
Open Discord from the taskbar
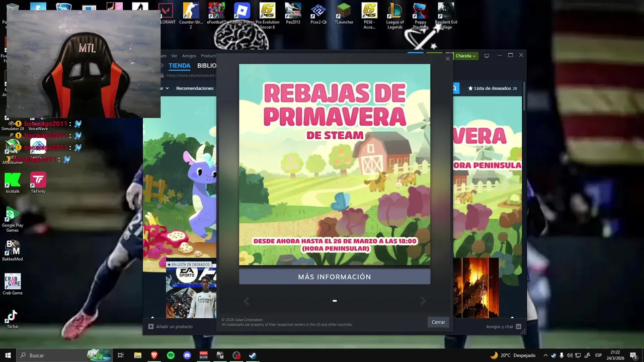(x=187, y=355)
